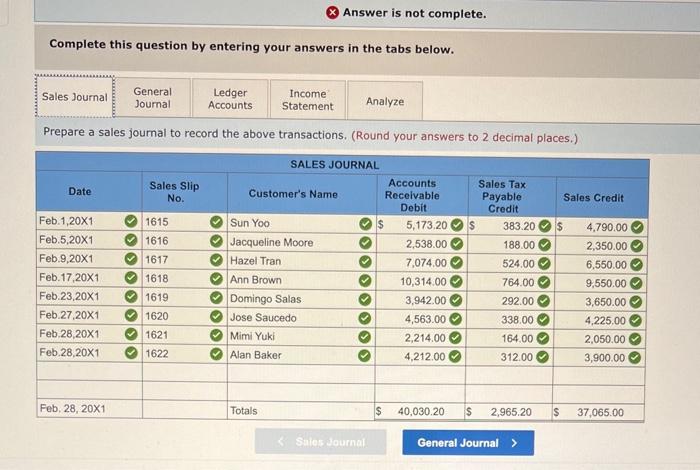
Task: Click the blue General Journal next button
Action: click(x=468, y=443)
